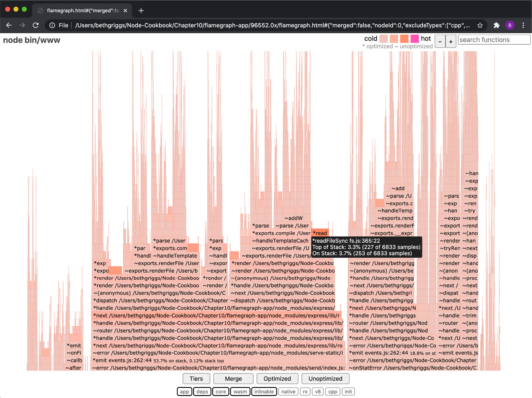Click the hot pink legend swatch
Image resolution: width=532 pixels, height=398 pixels.
[x=415, y=39]
